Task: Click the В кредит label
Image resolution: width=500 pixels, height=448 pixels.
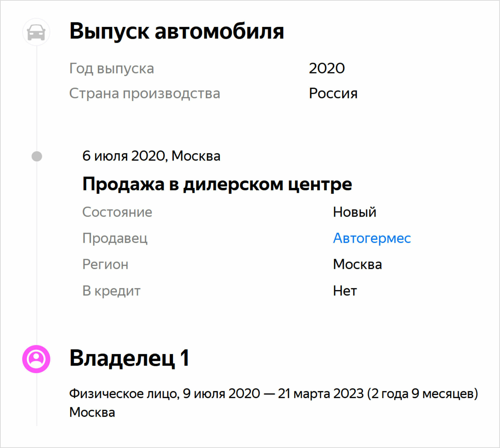Action: [x=111, y=291]
